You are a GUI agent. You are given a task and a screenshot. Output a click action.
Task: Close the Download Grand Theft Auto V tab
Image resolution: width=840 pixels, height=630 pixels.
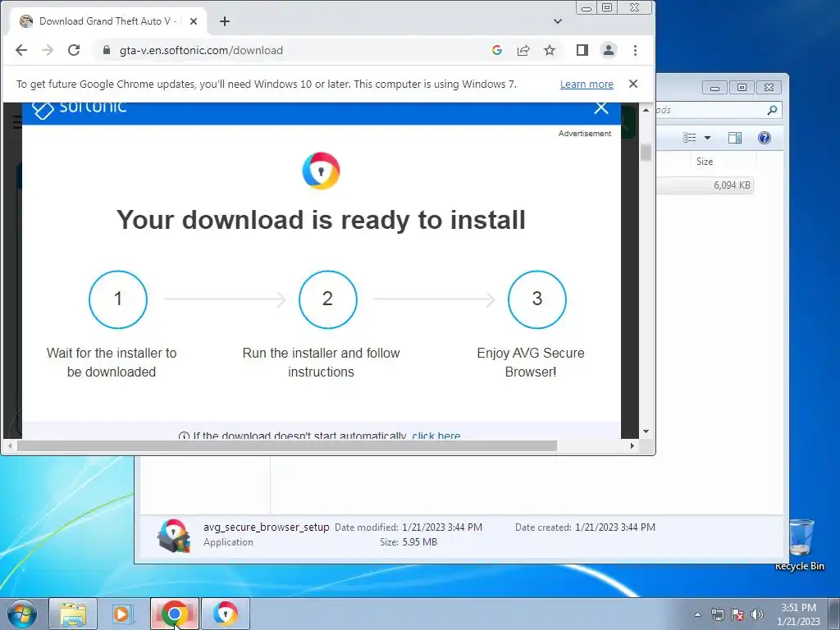pos(194,21)
